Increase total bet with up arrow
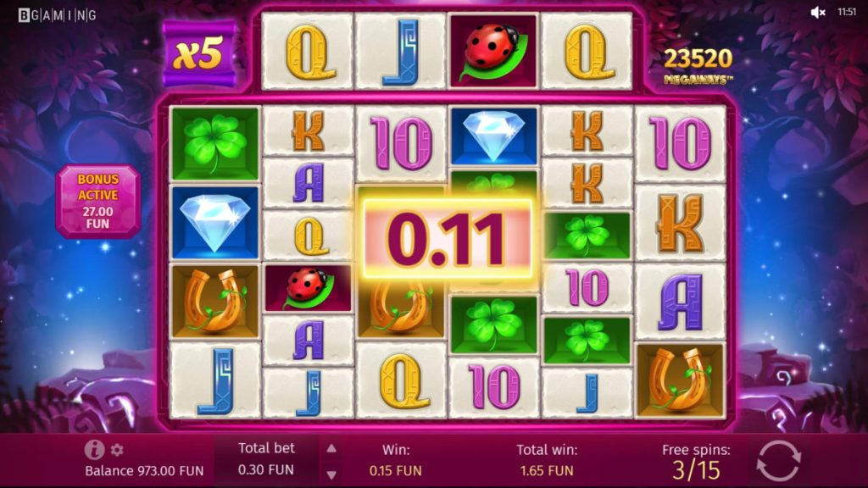 [x=331, y=449]
